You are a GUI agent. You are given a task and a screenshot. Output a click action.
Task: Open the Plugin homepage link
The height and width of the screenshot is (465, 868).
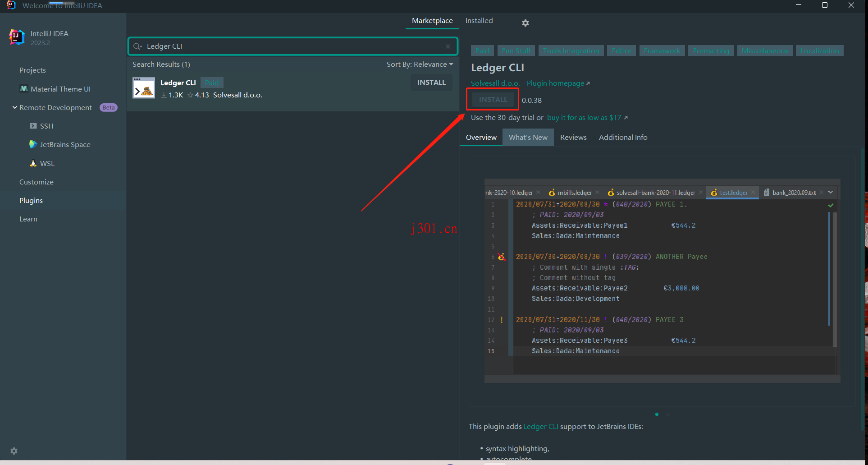coord(558,83)
